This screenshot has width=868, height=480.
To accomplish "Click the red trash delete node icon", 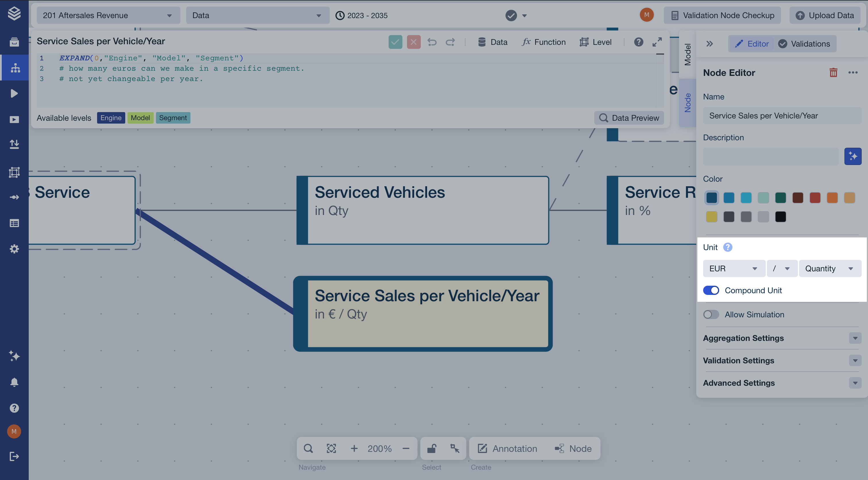I will coord(833,73).
